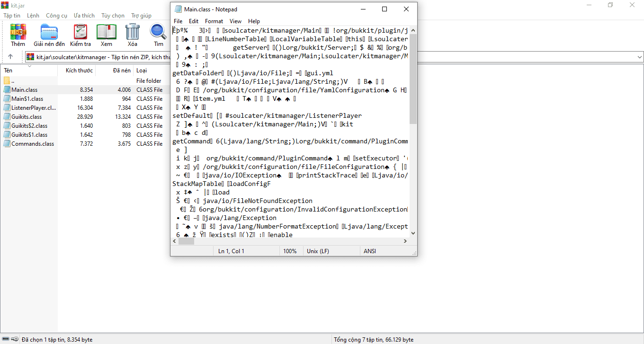Open the Format menu in Notepad
The width and height of the screenshot is (644, 344).
[x=214, y=21]
